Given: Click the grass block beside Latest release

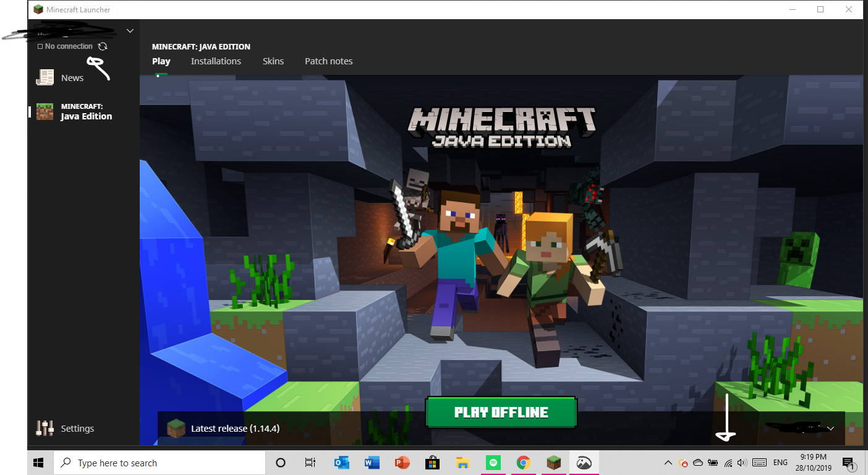Looking at the screenshot, I should pos(176,428).
